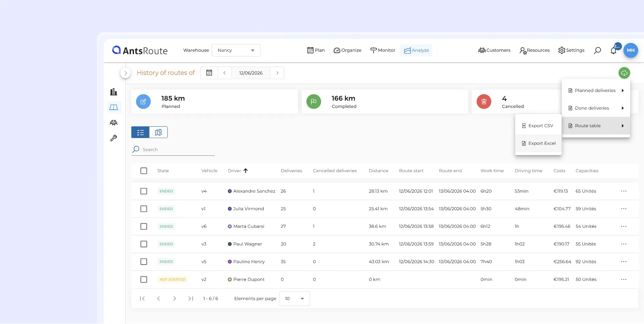The height and width of the screenshot is (324, 644).
Task: Open options for Paul Wagner row
Action: coord(624,244)
